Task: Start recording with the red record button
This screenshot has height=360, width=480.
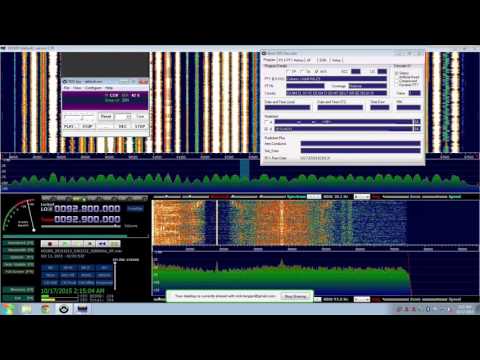Action: 50,244
